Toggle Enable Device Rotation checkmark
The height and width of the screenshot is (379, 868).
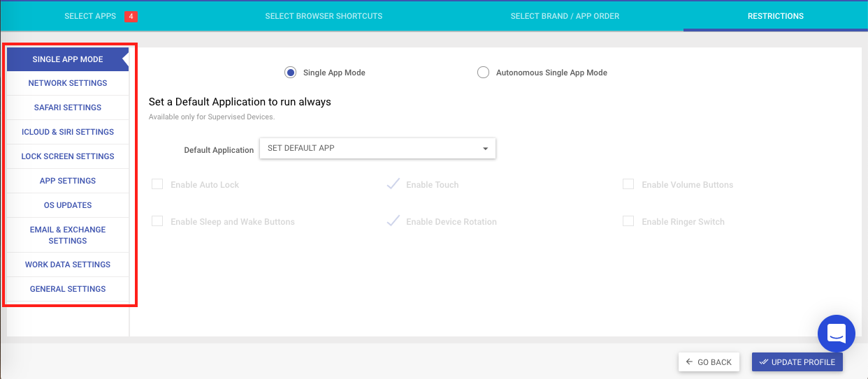coord(393,221)
